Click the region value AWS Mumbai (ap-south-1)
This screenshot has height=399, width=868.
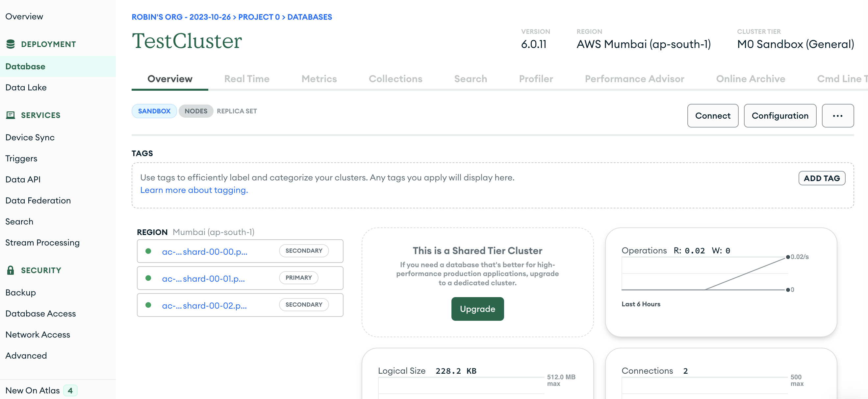click(x=643, y=44)
